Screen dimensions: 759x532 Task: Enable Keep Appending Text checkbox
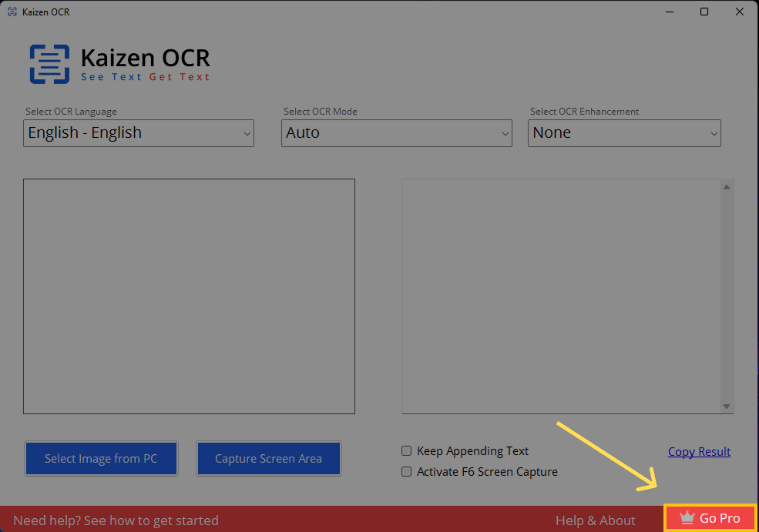tap(407, 451)
